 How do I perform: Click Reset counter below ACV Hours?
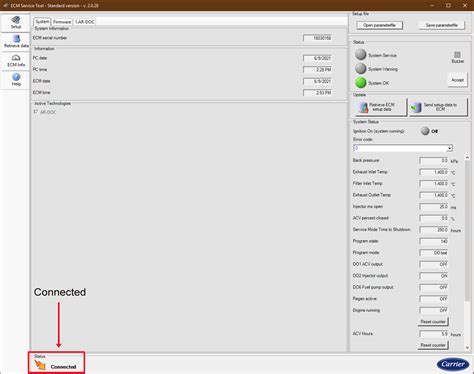[433, 345]
